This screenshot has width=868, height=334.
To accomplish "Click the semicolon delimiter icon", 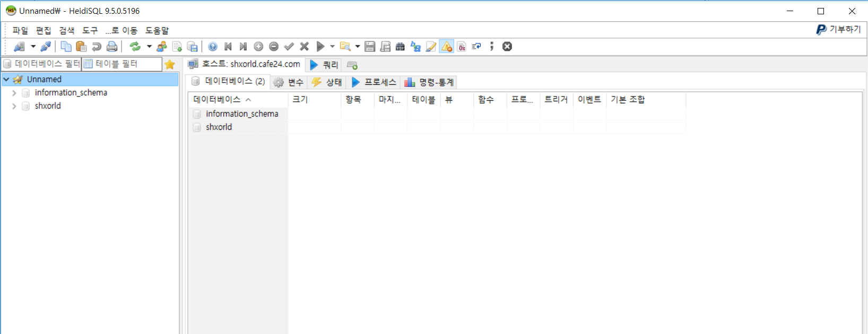I will point(492,47).
